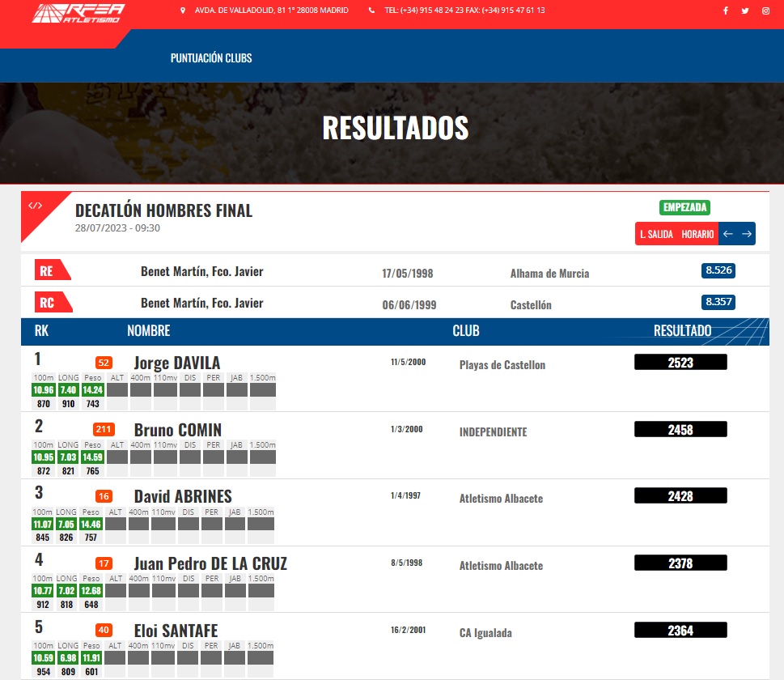This screenshot has height=680, width=784.
Task: Click Eloi Santafe's 100m points 954
Action: 44,671
